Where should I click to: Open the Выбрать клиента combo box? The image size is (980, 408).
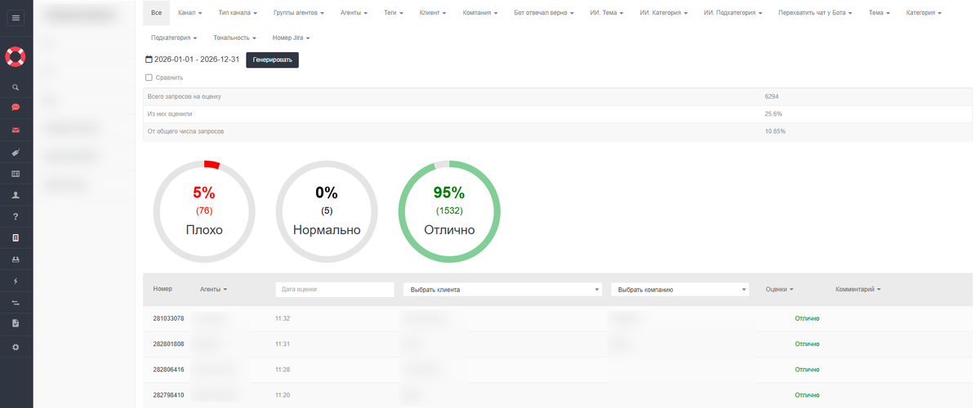tap(503, 290)
